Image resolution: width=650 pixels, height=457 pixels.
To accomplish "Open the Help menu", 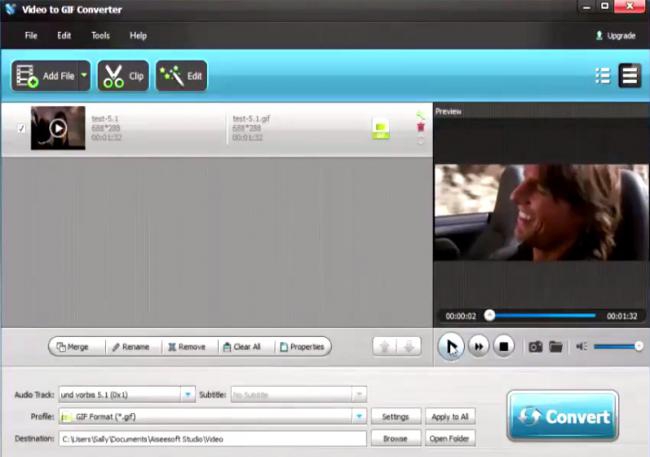I will point(138,36).
